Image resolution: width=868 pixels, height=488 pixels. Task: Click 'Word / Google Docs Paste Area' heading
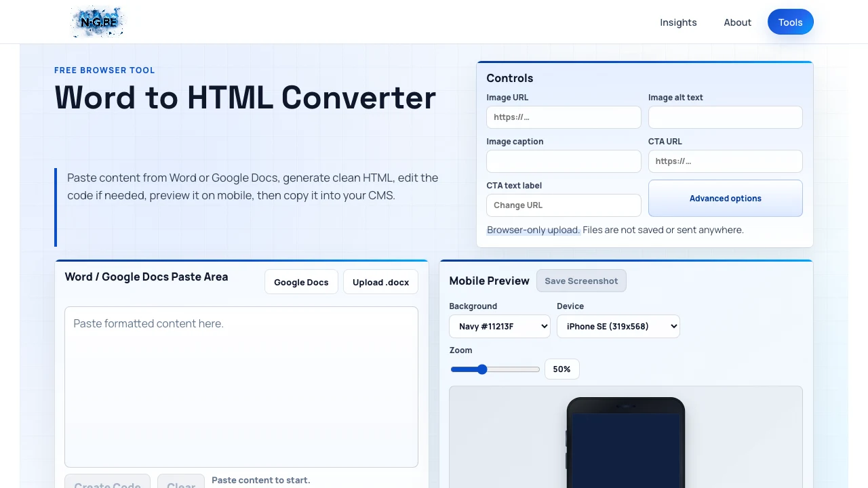click(x=146, y=277)
